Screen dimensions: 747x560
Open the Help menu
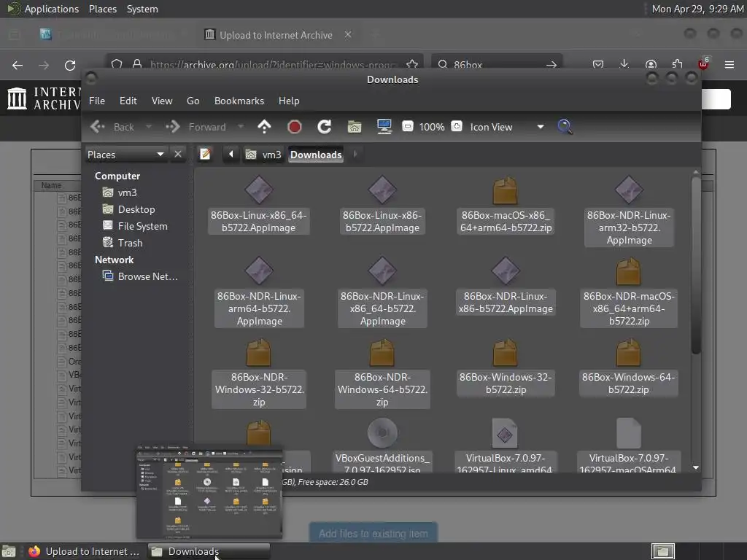[289, 101]
